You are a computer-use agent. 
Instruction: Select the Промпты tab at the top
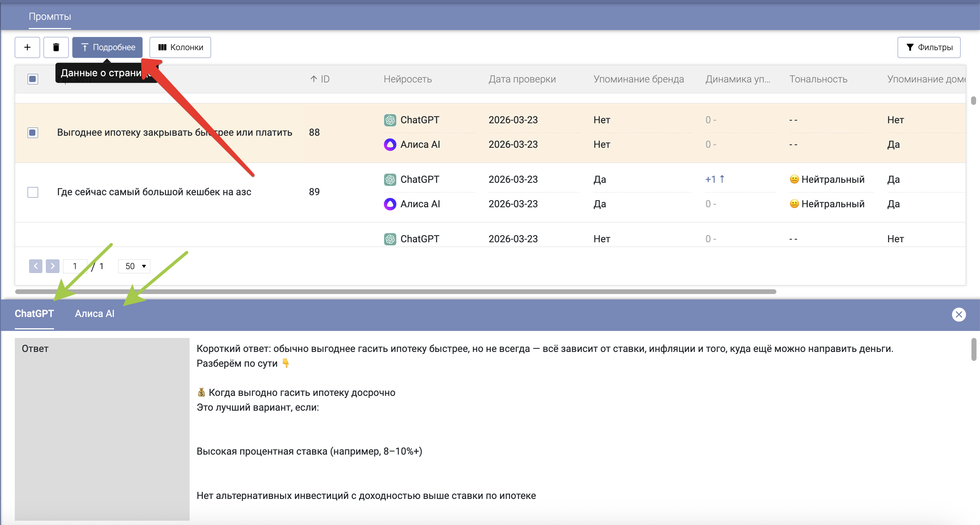(50, 17)
